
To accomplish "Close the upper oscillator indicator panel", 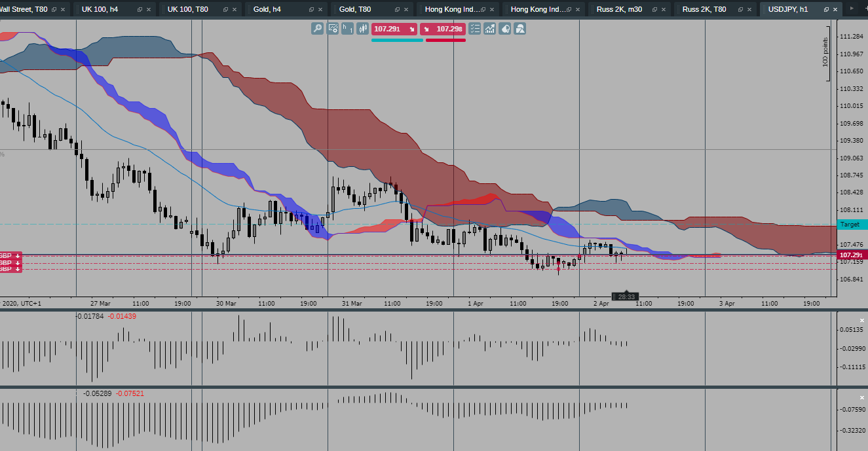I will (862, 320).
